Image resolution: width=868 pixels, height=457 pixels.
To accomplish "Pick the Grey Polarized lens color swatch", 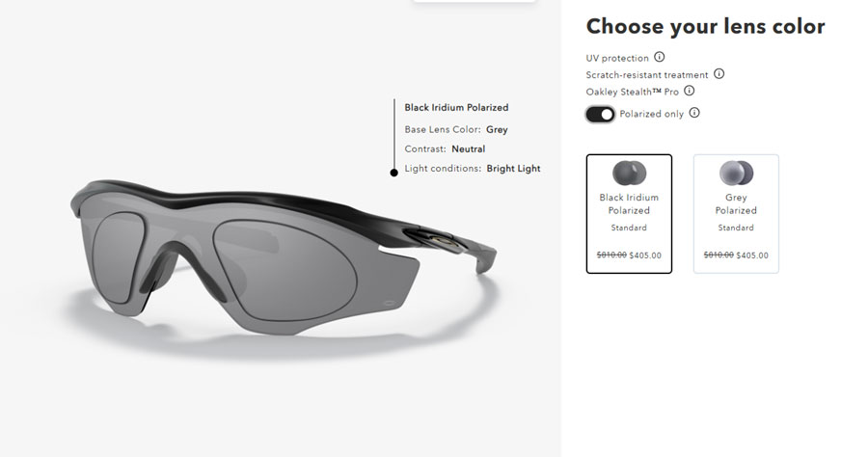I will click(x=736, y=174).
